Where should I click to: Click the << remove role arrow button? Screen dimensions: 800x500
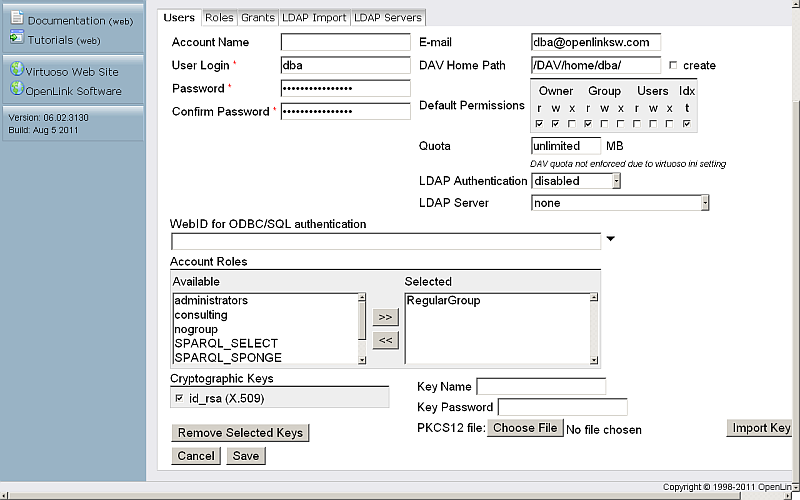click(x=385, y=341)
